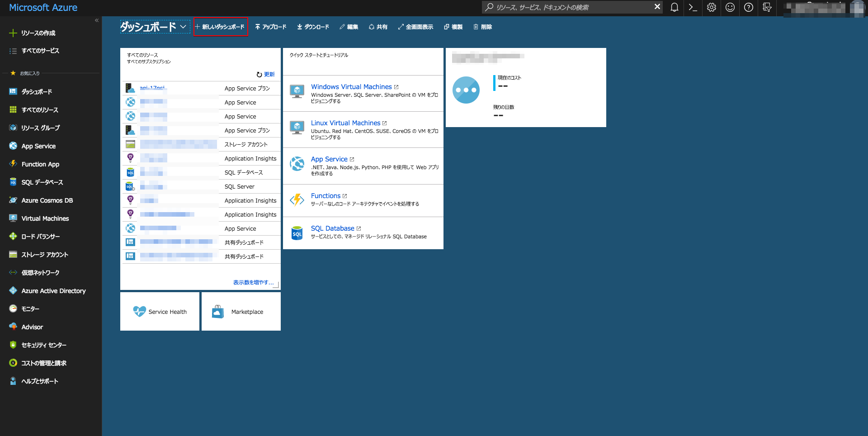Click Virtual Machines monitor icon in sidebar

[13, 218]
